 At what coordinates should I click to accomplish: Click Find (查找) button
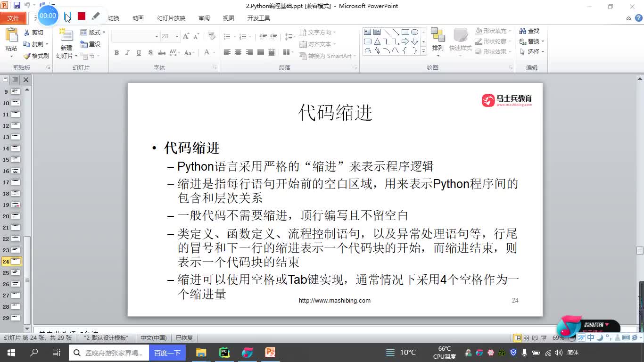529,31
